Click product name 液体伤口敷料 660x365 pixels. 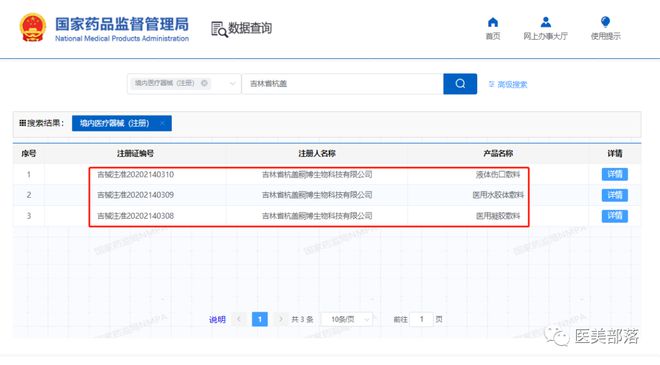point(498,174)
